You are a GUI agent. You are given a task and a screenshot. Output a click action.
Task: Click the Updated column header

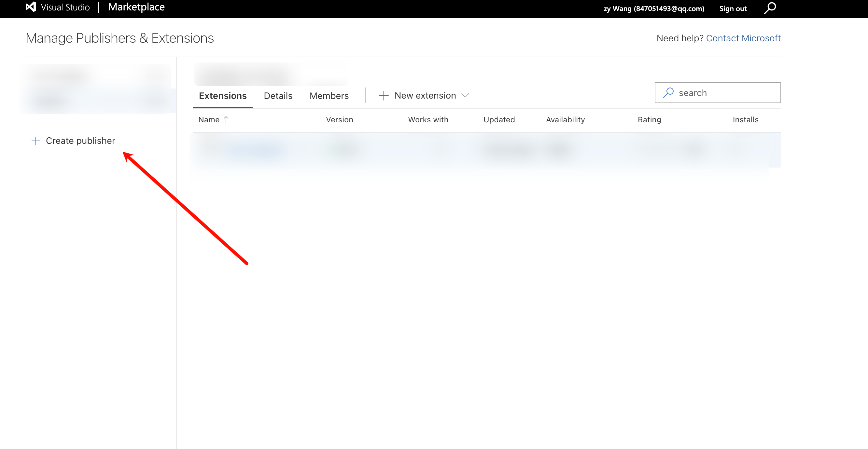coord(499,120)
